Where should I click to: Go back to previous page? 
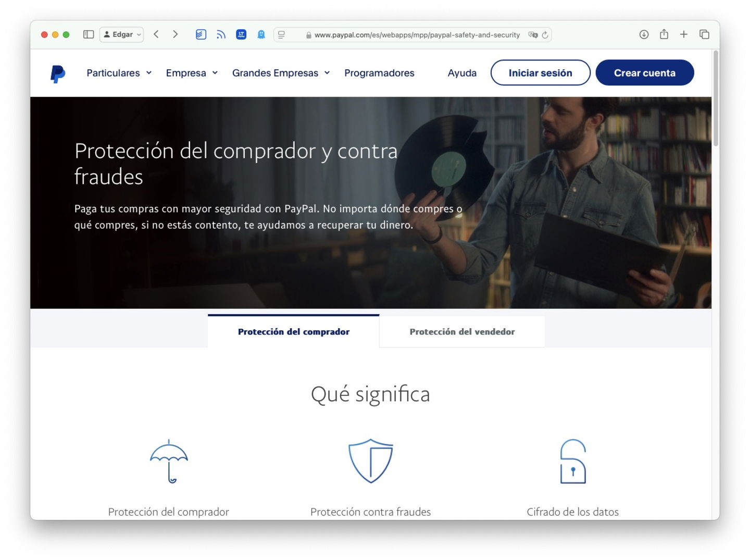(156, 34)
